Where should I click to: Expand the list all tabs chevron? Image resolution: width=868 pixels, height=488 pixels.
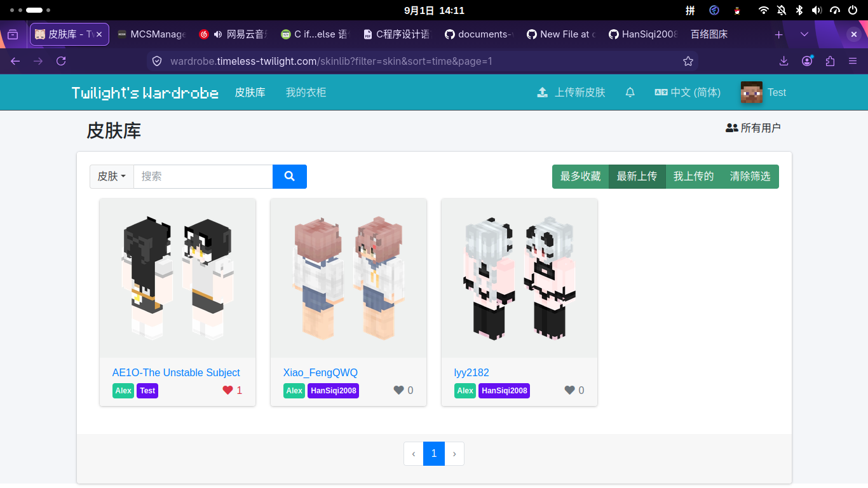click(x=804, y=34)
